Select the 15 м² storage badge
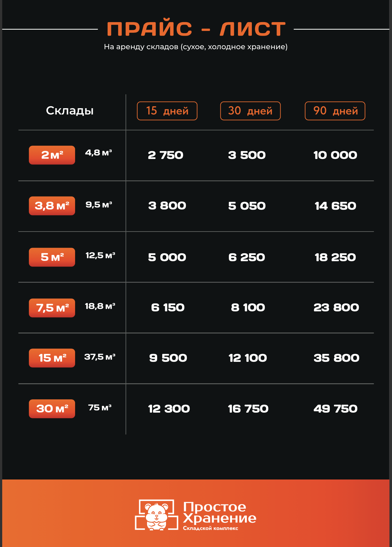The image size is (392, 547). [x=52, y=358]
